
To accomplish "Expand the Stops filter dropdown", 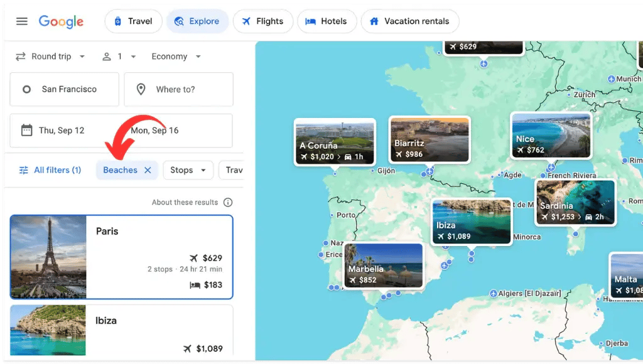I will pyautogui.click(x=188, y=170).
